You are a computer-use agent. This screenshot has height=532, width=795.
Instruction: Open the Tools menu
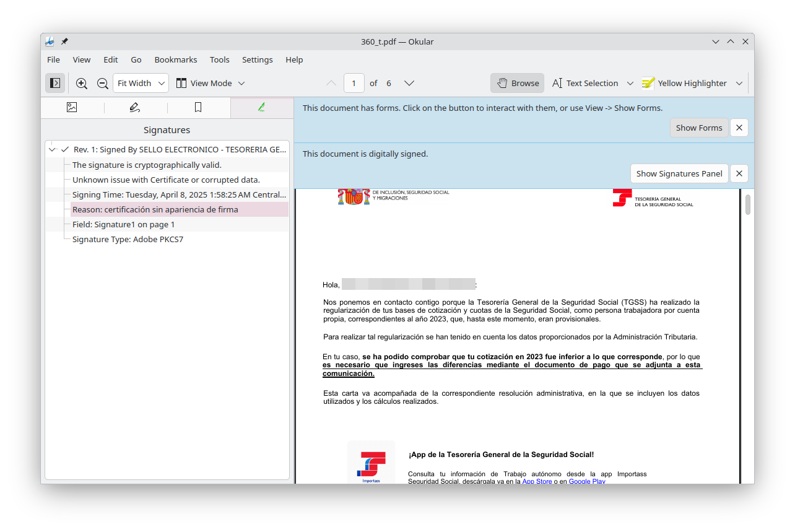219,59
